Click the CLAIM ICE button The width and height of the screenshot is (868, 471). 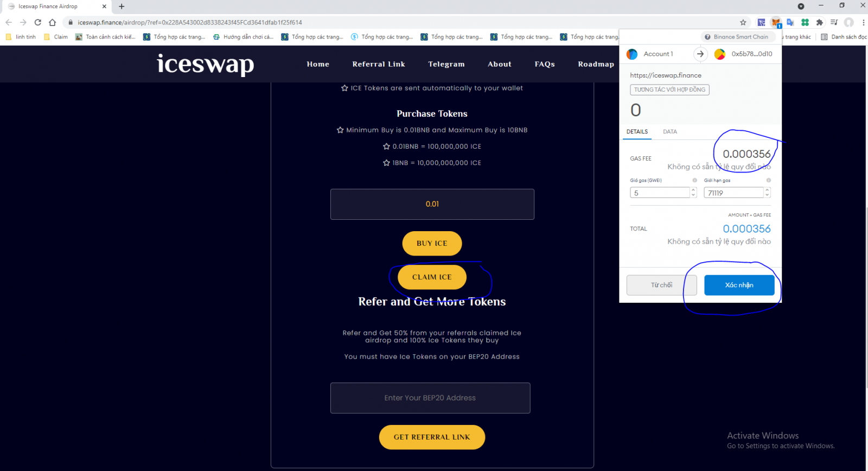click(432, 277)
